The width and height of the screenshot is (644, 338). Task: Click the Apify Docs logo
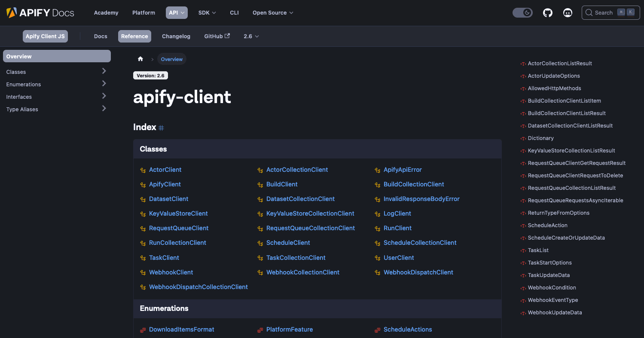click(x=40, y=12)
